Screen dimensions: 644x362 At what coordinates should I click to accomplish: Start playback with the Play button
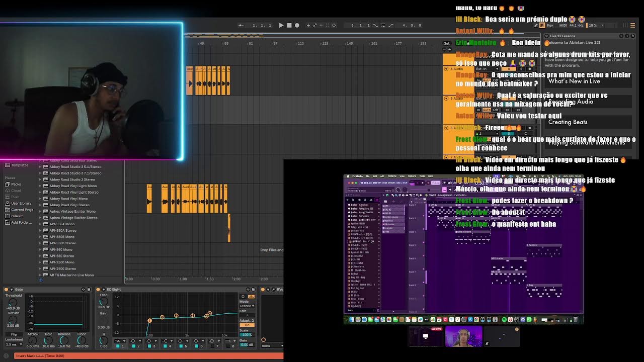tap(281, 25)
